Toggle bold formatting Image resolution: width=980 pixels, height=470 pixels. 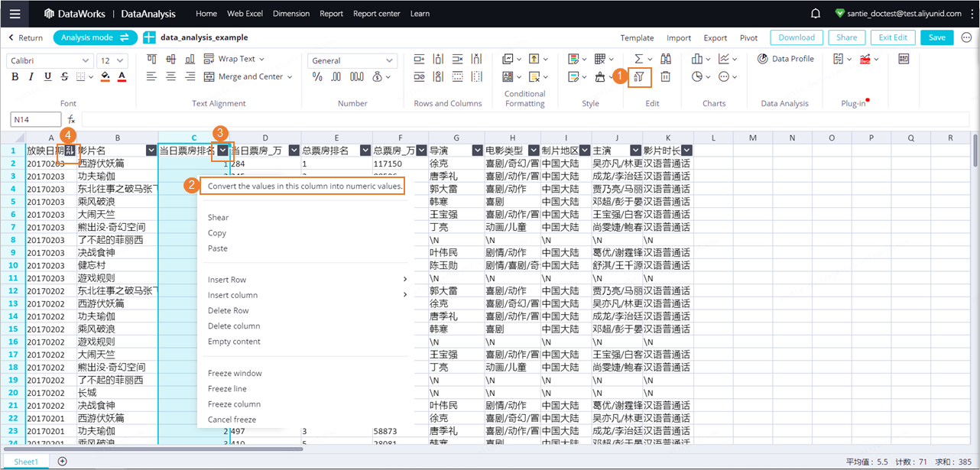click(15, 76)
